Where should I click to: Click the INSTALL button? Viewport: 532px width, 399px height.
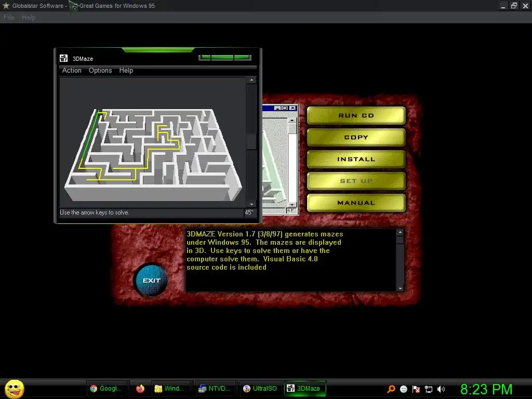(x=356, y=159)
